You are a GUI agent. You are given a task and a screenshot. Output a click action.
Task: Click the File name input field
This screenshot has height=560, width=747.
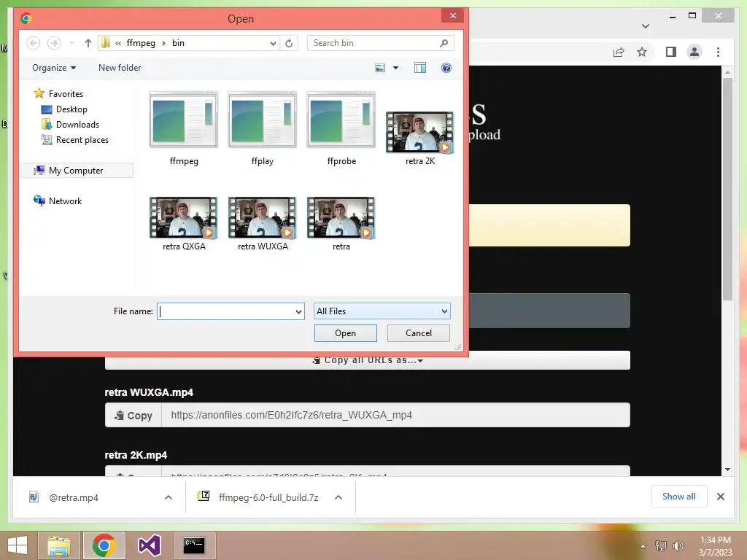click(225, 311)
